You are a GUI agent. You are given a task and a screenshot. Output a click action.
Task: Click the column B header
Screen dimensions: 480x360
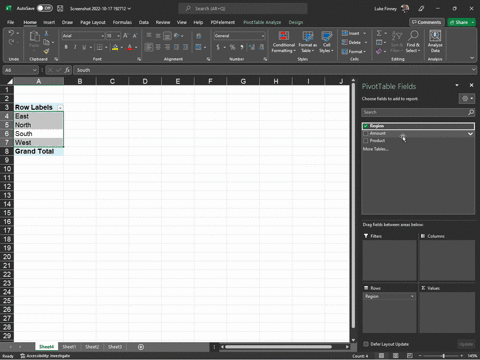click(80, 81)
